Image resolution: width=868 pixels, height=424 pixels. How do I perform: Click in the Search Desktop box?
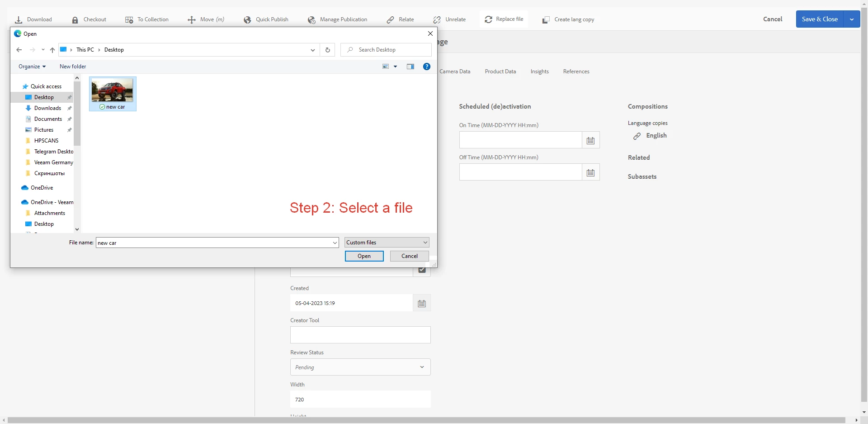click(386, 50)
